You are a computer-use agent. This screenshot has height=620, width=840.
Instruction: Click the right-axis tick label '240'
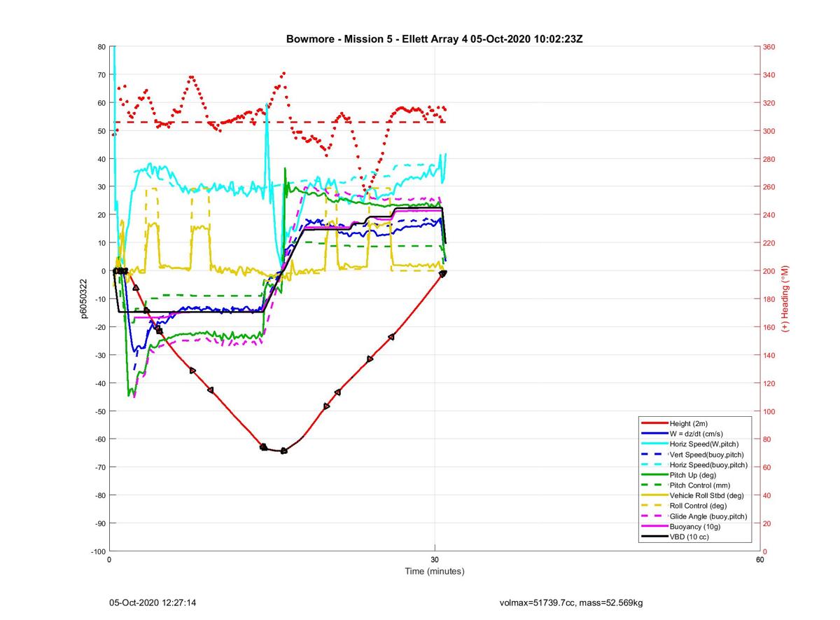coord(769,215)
